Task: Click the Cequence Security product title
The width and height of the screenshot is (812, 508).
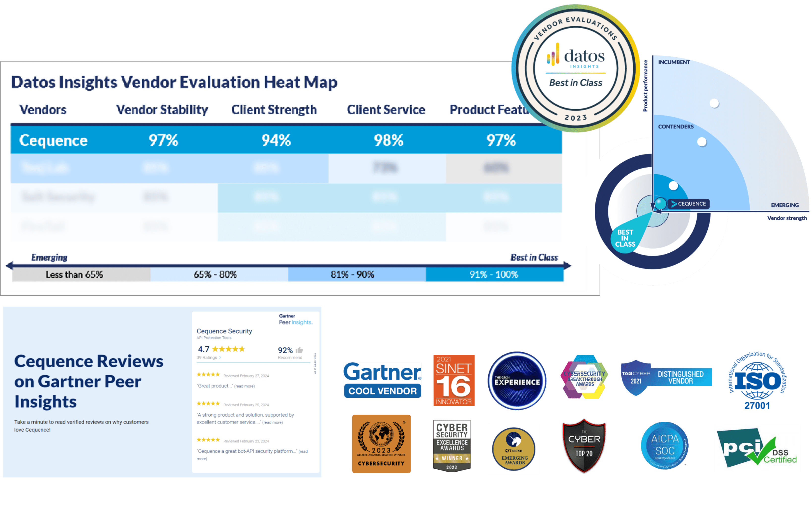Action: (x=224, y=331)
